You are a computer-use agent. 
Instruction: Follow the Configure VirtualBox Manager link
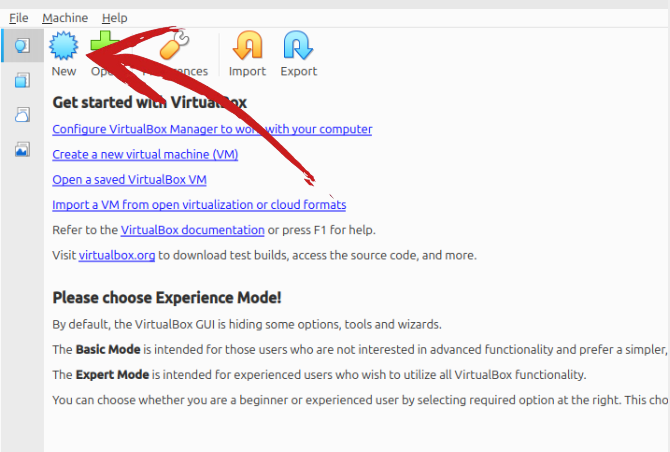212,129
